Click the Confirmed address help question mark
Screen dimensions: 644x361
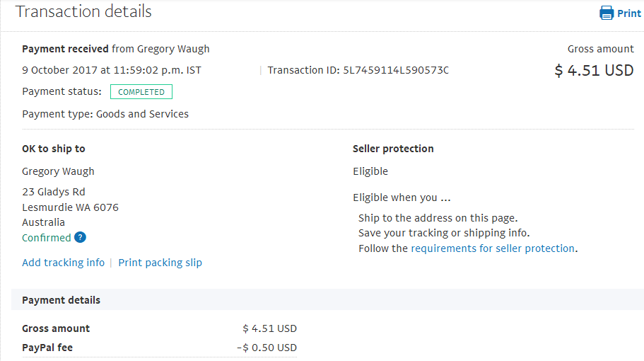point(80,237)
